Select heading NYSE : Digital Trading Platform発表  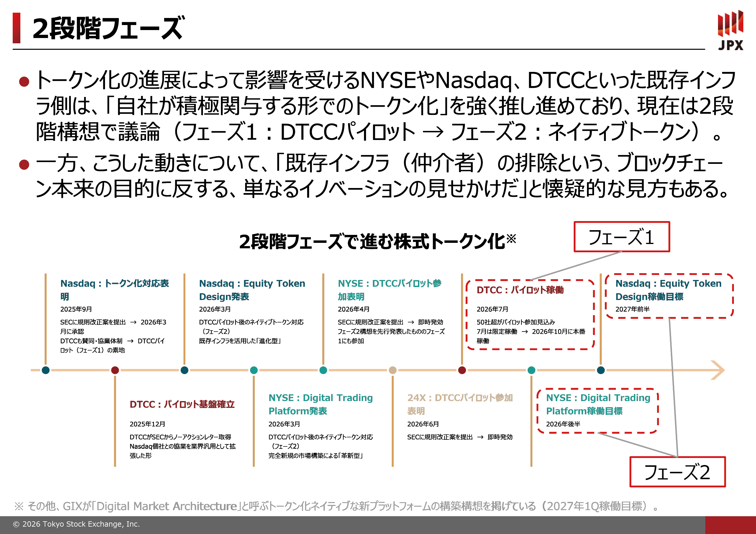click(x=321, y=404)
